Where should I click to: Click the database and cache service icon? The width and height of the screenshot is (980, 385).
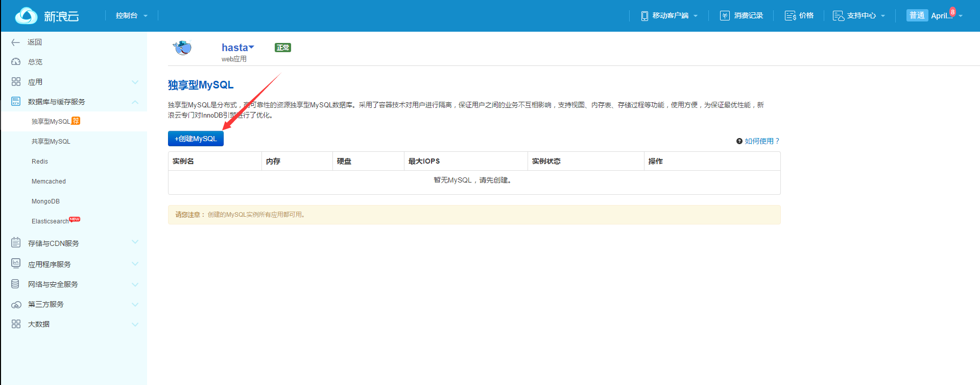click(16, 102)
